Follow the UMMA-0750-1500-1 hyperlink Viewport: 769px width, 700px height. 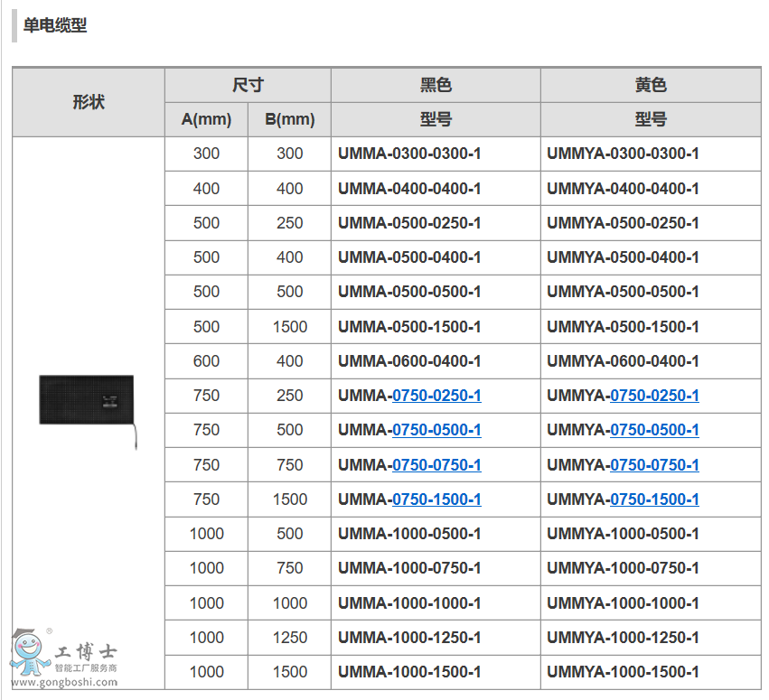click(x=436, y=499)
